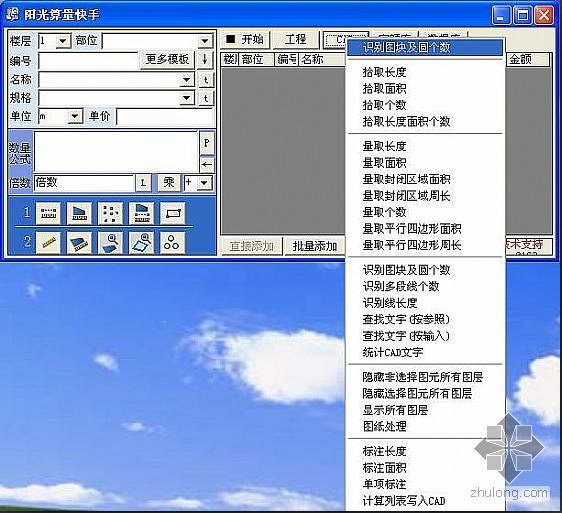Select 识别线长度 menu entry

point(425,303)
